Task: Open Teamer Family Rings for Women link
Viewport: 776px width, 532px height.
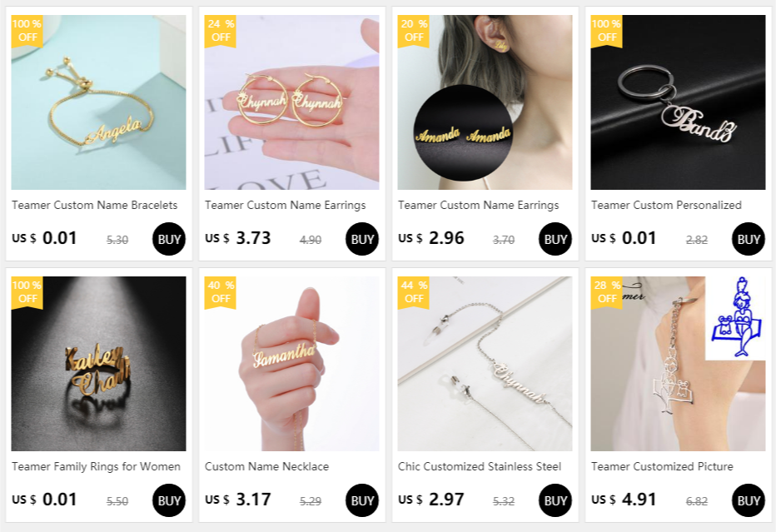Action: [96, 466]
